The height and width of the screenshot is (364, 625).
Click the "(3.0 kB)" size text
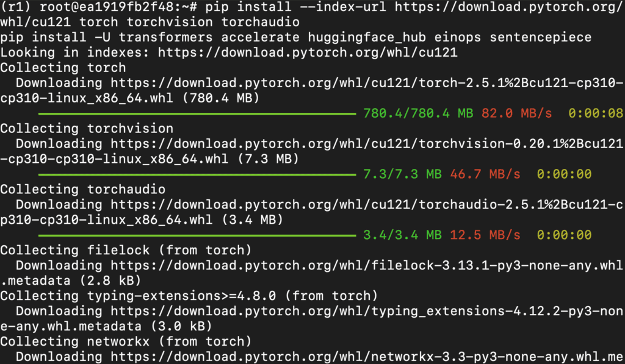point(181,326)
